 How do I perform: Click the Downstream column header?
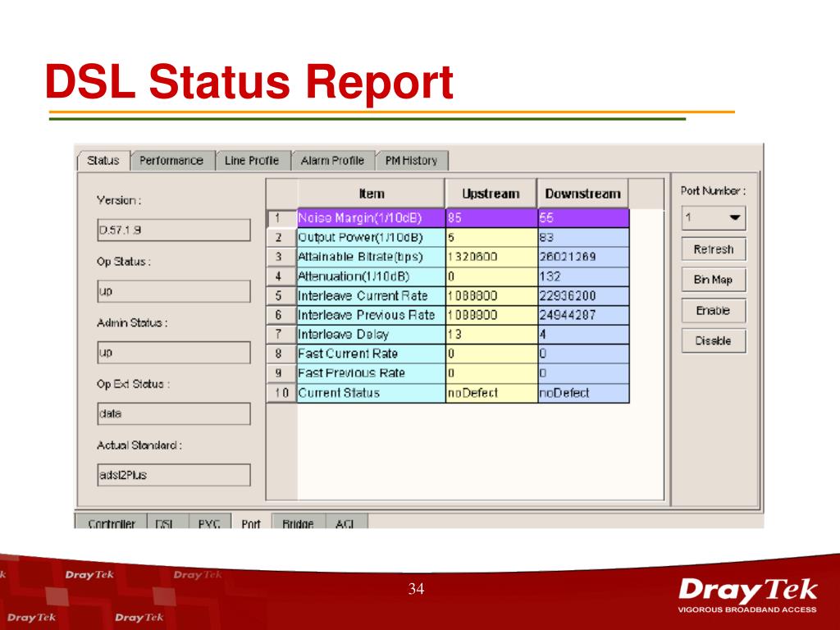click(583, 194)
